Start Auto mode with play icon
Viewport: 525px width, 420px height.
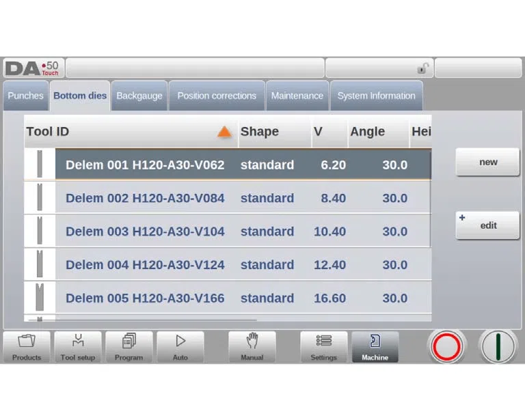coord(180,347)
